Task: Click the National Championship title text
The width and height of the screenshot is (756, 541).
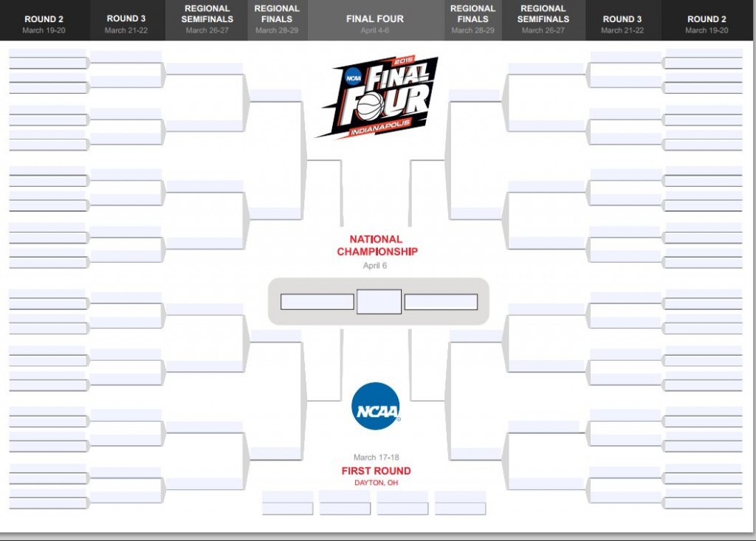Action: coord(377,246)
